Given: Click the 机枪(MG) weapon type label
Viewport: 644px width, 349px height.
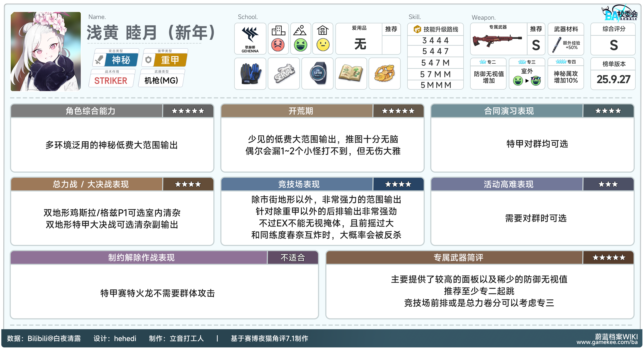Looking at the screenshot, I should point(161,81).
